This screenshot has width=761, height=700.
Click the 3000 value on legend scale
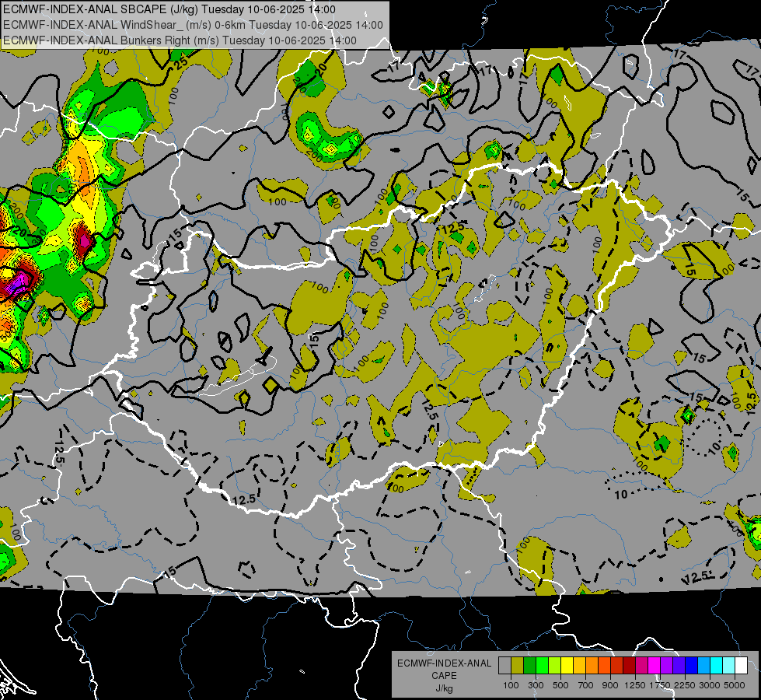(710, 685)
